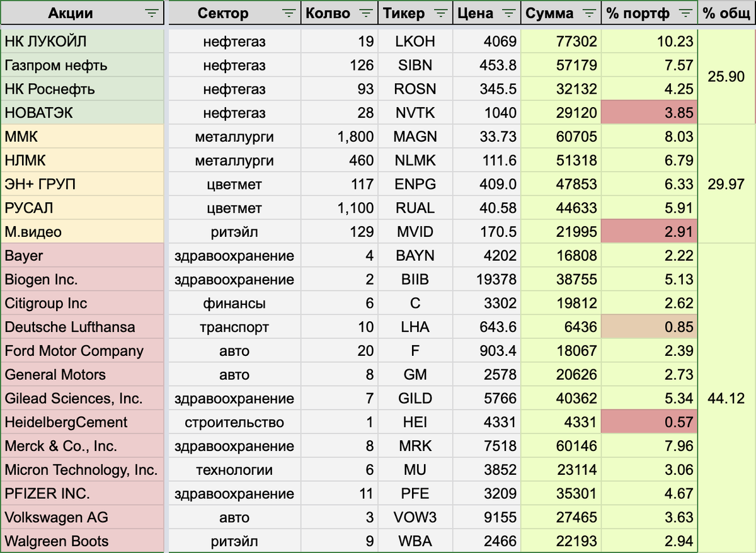The image size is (756, 553).
Task: Select the HeidelbergCement cell
Action: tap(83, 422)
